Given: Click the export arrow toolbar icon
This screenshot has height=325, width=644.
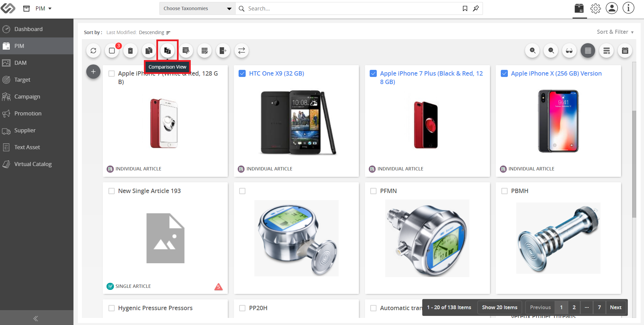Looking at the screenshot, I should pyautogui.click(x=223, y=51).
